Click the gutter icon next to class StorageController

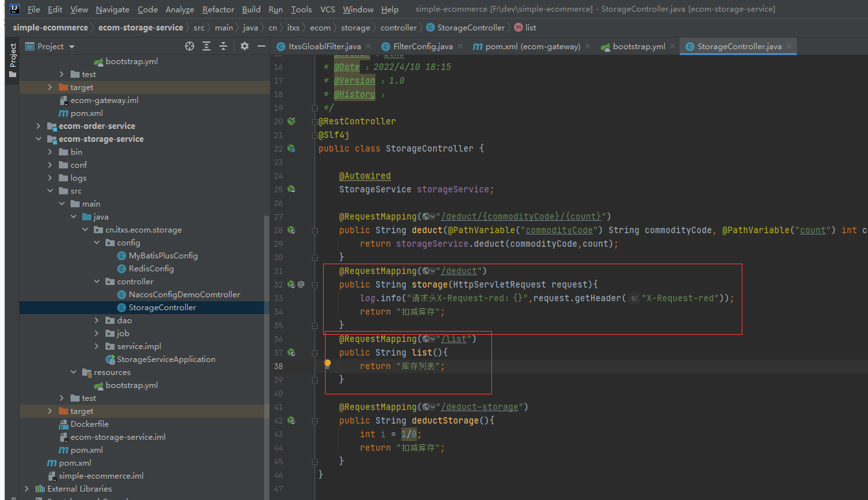click(291, 148)
